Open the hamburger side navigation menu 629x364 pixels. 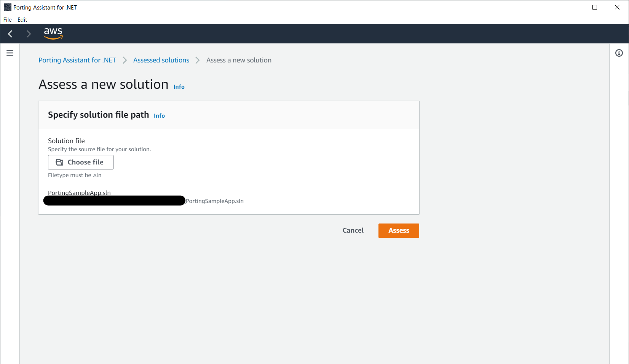[x=10, y=53]
